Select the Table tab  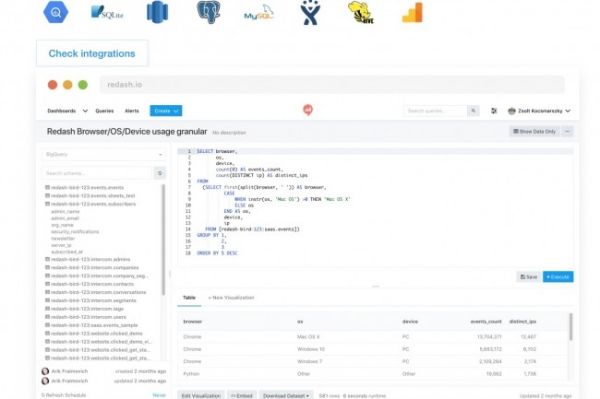189,298
